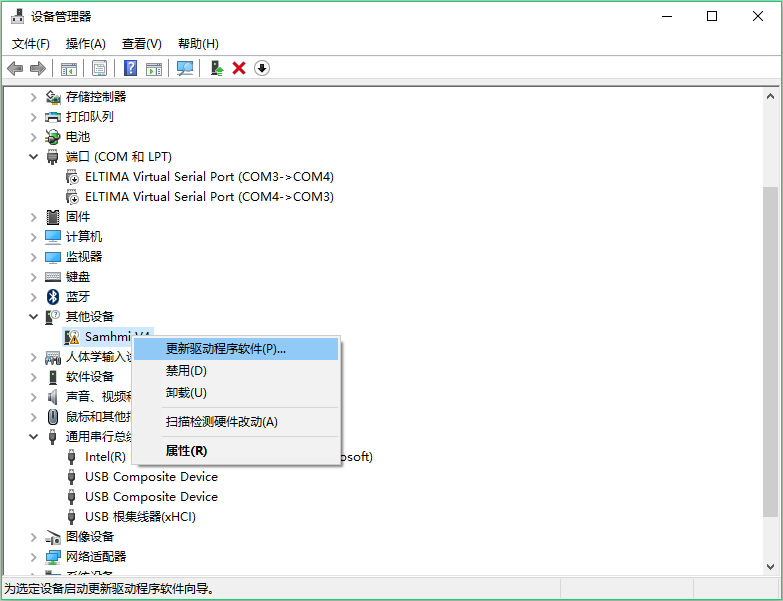Click the help question mark toolbar icon

(130, 68)
